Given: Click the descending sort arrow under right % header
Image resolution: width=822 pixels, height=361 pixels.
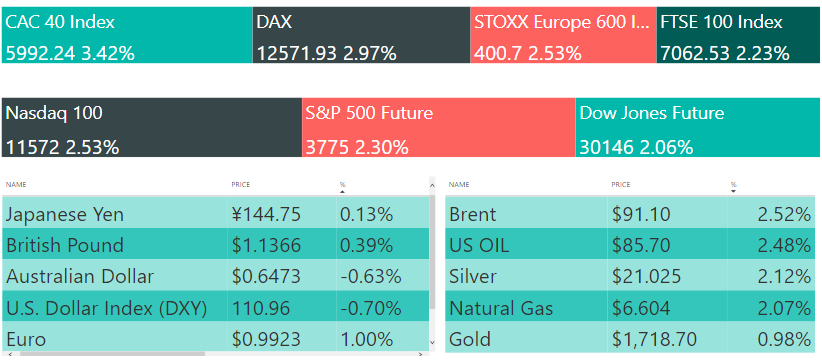Looking at the screenshot, I should tap(733, 191).
